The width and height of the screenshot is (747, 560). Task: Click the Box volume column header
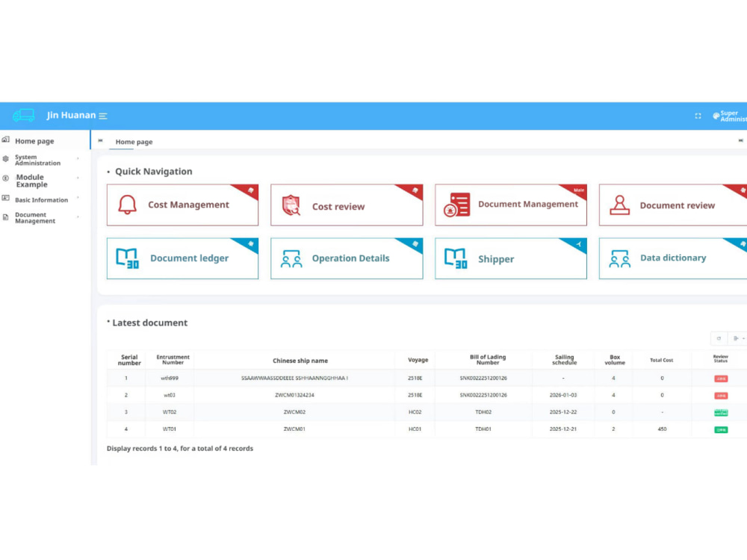pos(615,360)
